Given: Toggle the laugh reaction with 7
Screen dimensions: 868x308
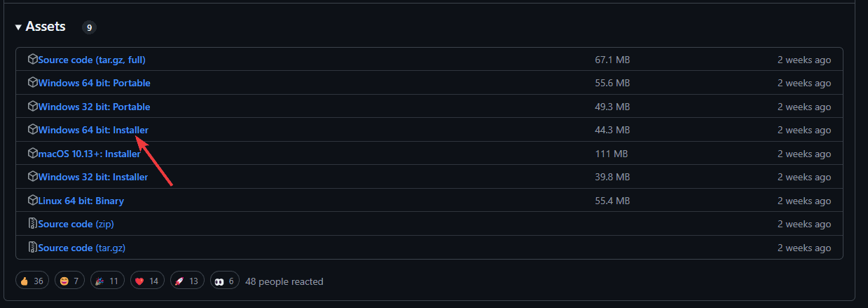Looking at the screenshot, I should click(x=70, y=281).
